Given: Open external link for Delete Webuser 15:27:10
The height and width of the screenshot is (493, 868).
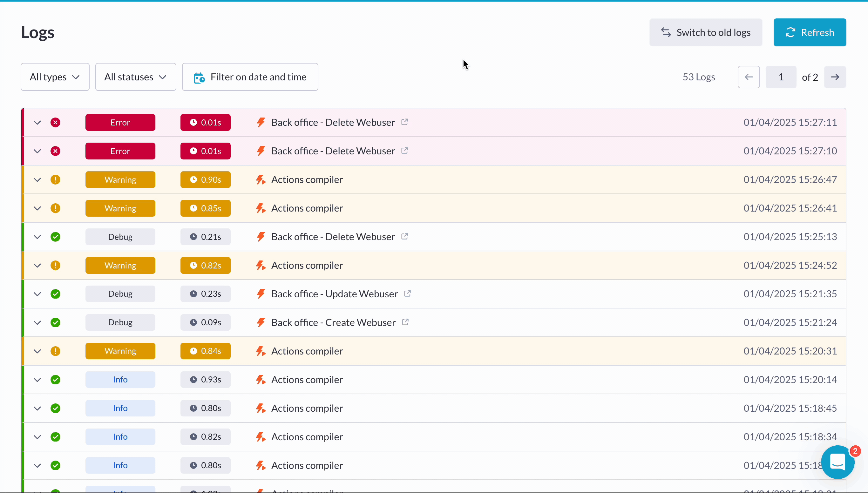Looking at the screenshot, I should coord(404,150).
